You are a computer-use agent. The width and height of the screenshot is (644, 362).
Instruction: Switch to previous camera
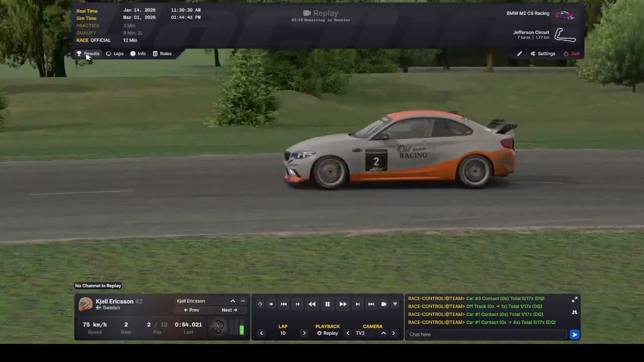[x=348, y=333]
